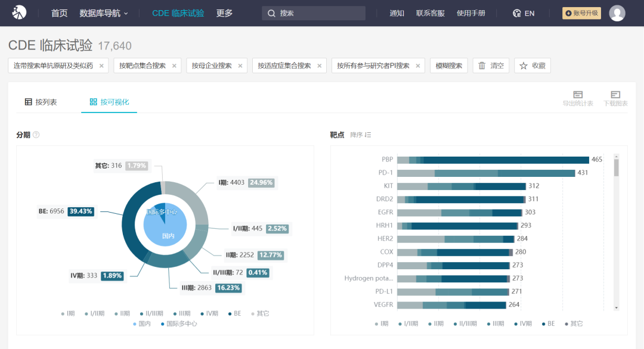Toggle II期 series in donut chart legend
The image size is (644, 349).
tap(122, 314)
